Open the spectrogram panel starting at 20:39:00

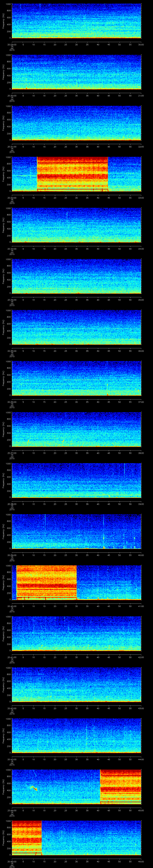pos(76,531)
